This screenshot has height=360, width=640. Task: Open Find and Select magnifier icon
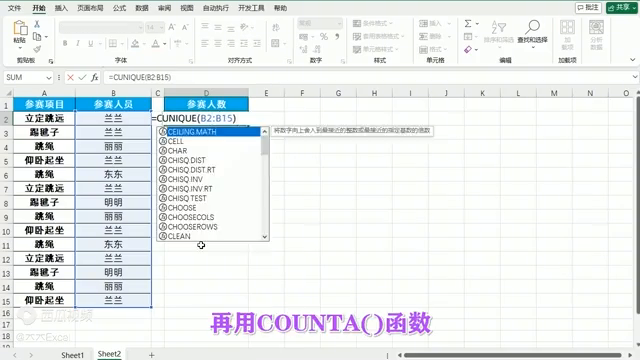pos(532,27)
